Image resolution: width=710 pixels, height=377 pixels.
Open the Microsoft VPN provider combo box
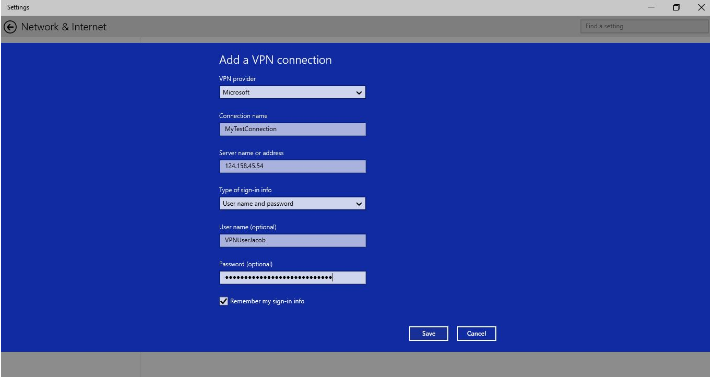(293, 92)
